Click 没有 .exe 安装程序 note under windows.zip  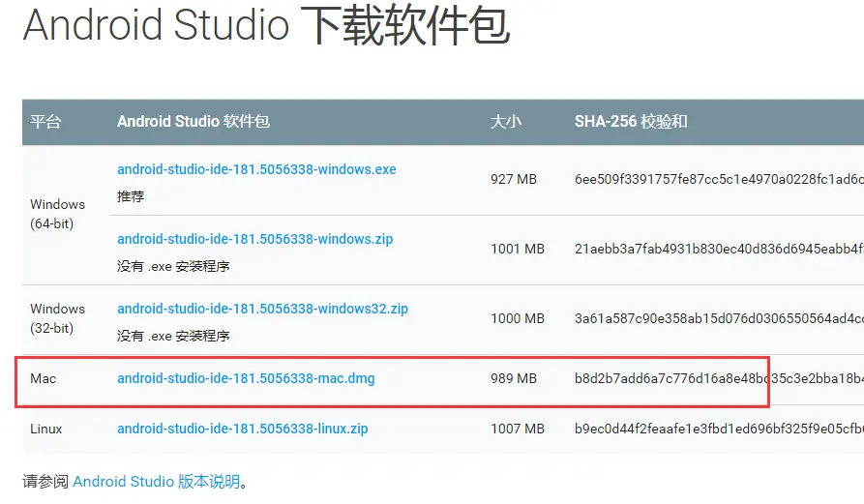pos(173,267)
